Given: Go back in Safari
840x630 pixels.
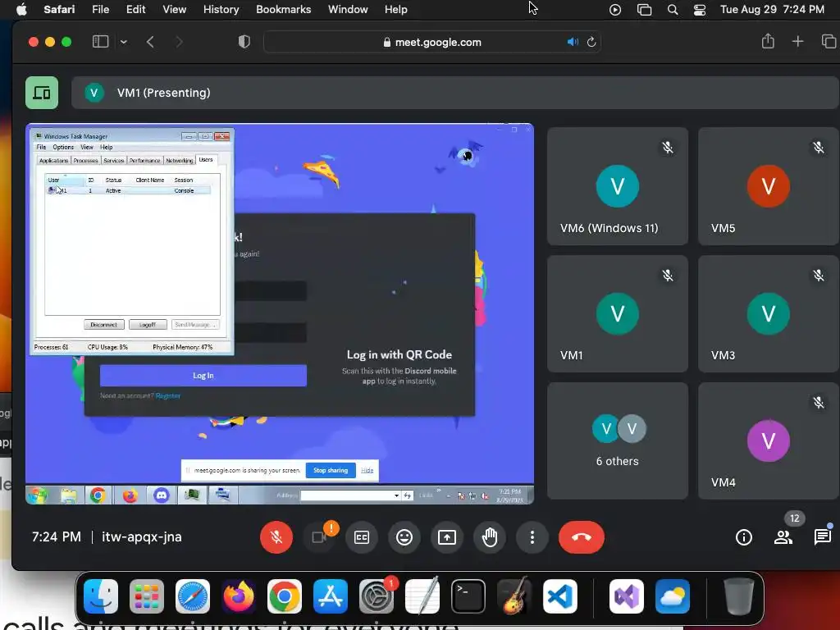Looking at the screenshot, I should tap(151, 42).
